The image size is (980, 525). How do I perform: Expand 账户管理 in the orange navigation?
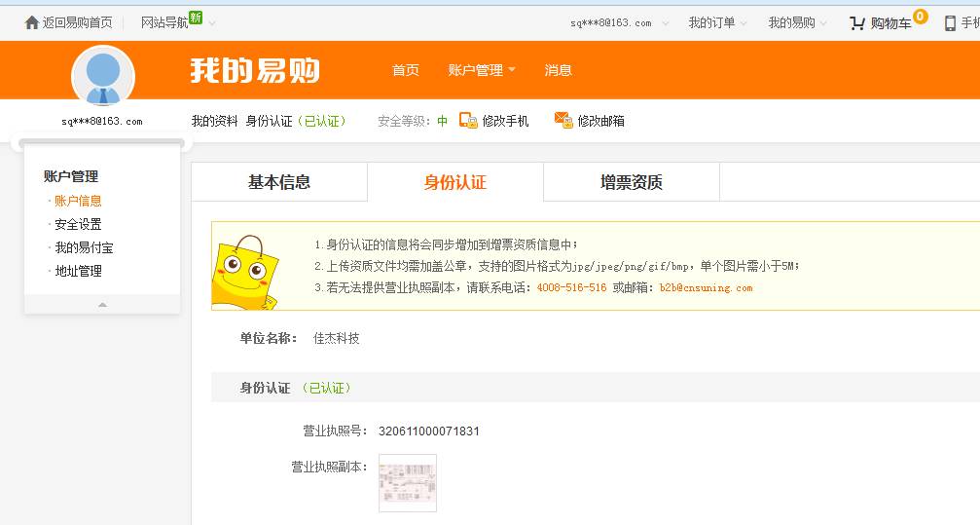point(482,70)
